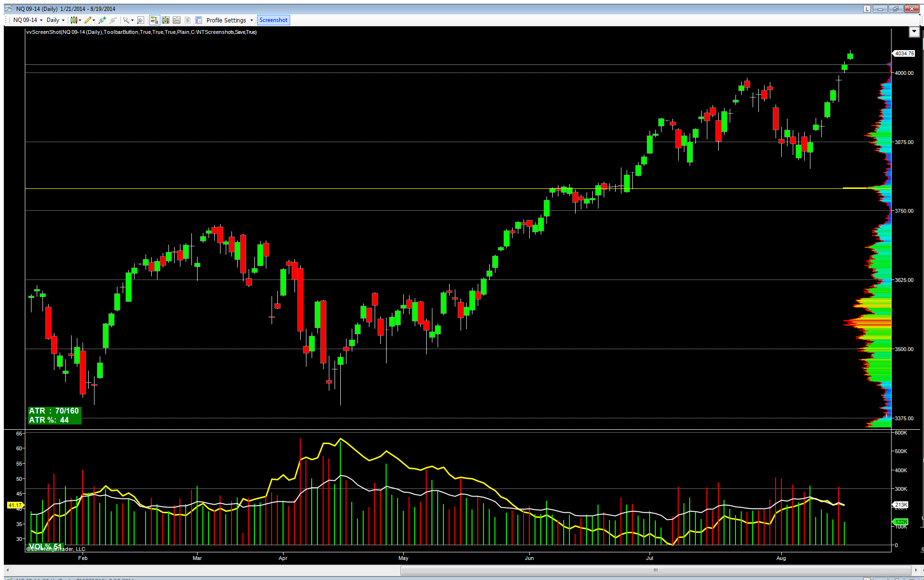Click the vvScreenShot indicator label text

click(x=141, y=32)
